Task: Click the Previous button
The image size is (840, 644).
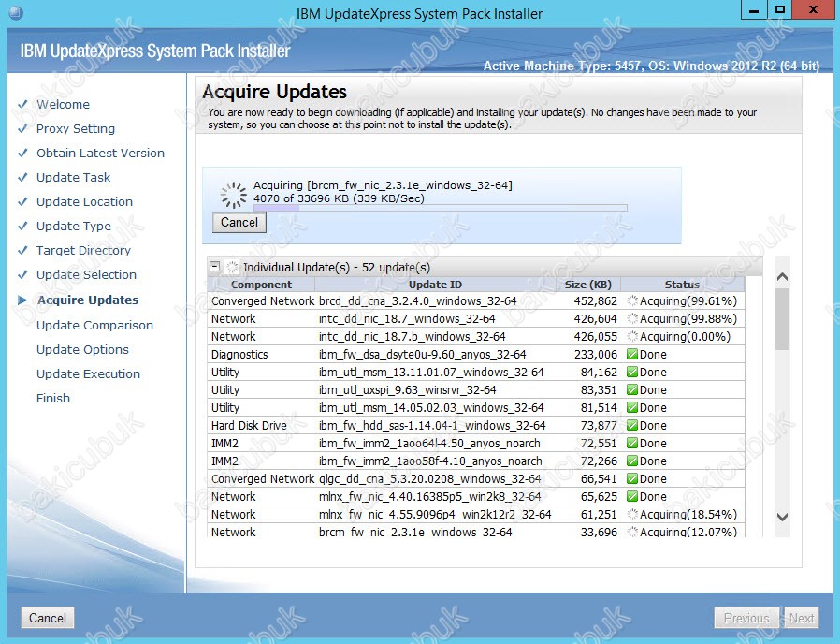Action: point(746,618)
